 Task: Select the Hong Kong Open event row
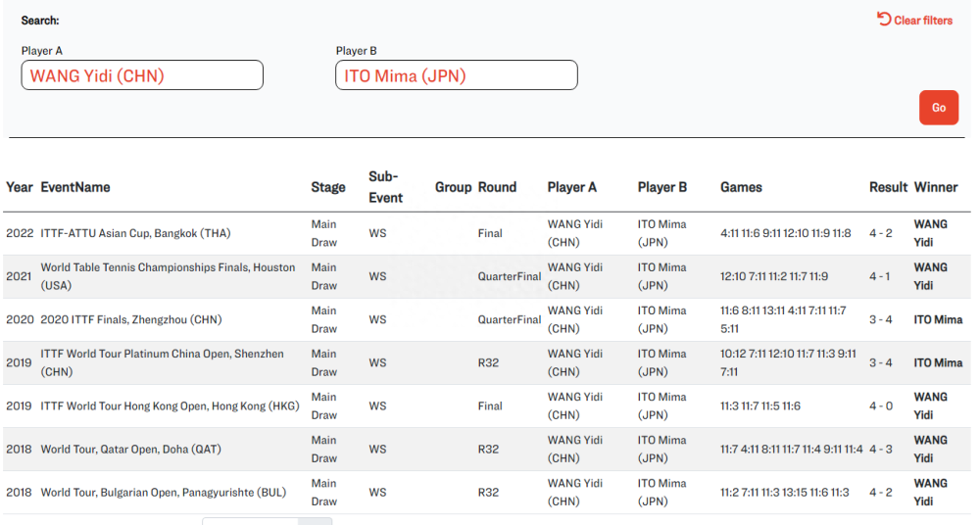point(487,406)
